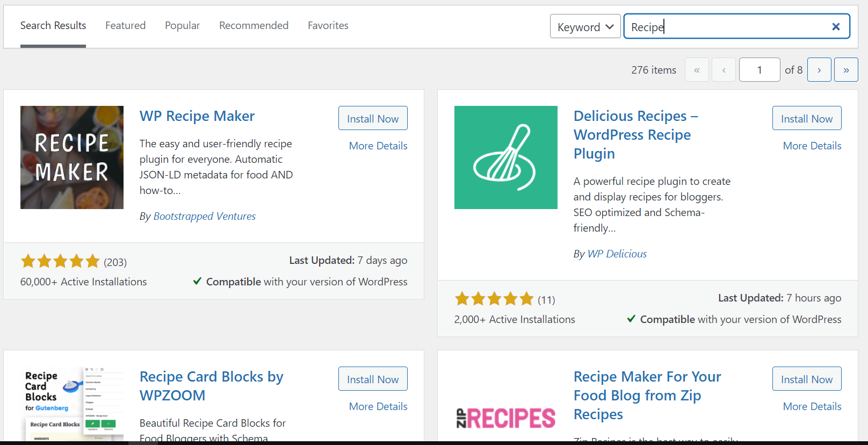Click inside the page number field
Viewport: 868px width, 445px height.
[x=759, y=69]
